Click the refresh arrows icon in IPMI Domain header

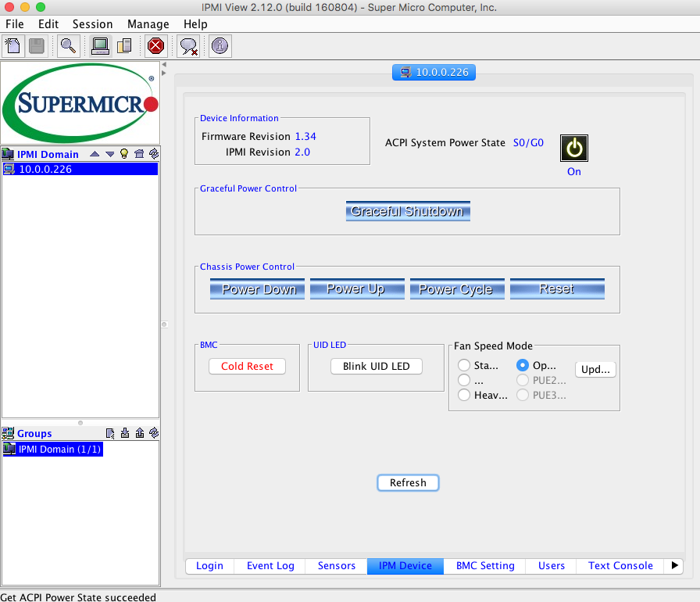(x=154, y=153)
